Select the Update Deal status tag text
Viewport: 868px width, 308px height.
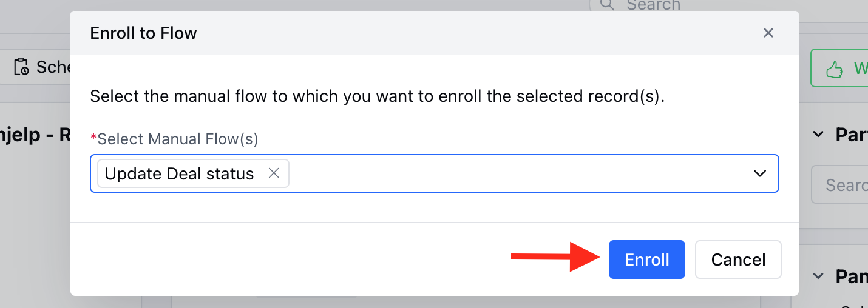[179, 173]
